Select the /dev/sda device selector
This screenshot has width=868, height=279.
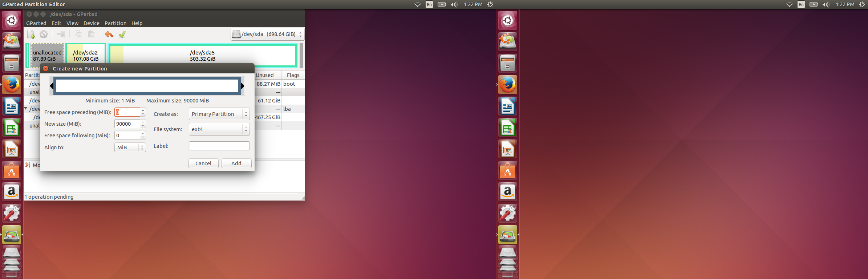point(267,34)
